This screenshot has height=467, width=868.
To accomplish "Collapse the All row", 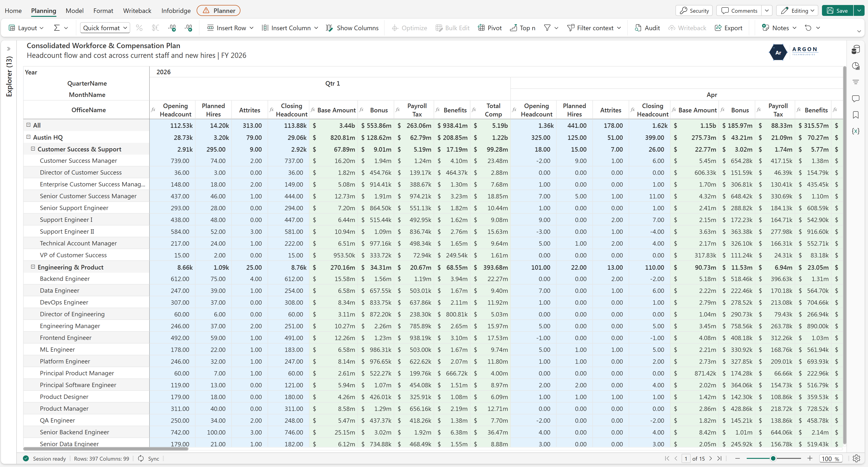I will pos(29,125).
